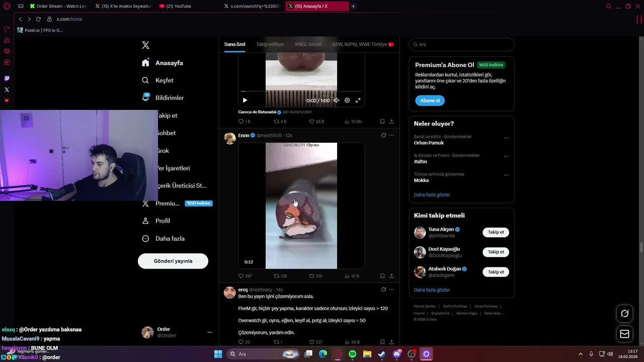Like the post with 26 B likes
644x362 pixels.
(x=316, y=122)
